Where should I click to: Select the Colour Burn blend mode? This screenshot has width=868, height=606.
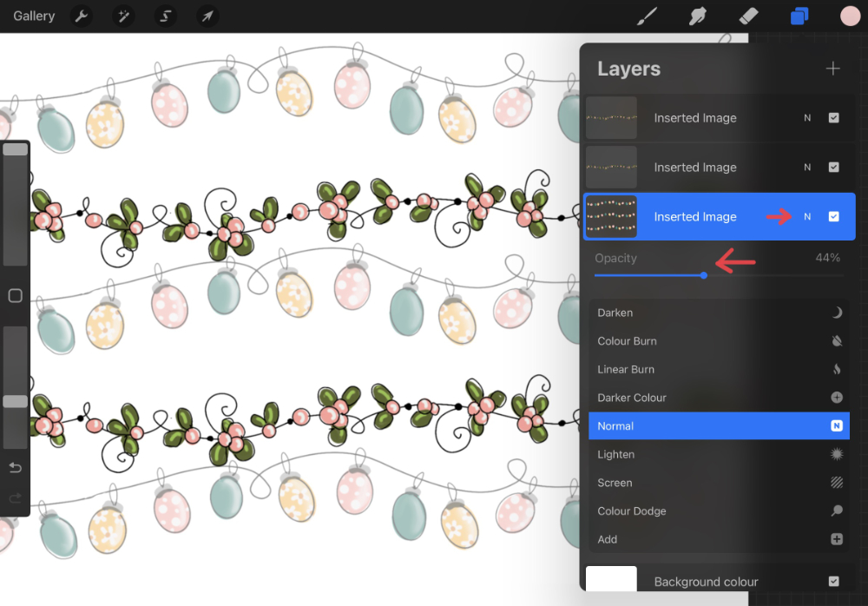pos(719,341)
